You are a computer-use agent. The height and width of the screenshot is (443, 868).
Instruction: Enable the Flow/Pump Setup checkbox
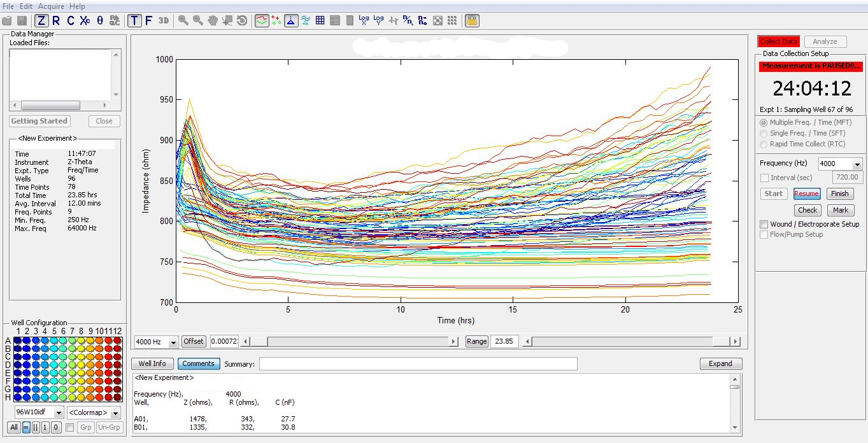[x=764, y=235]
